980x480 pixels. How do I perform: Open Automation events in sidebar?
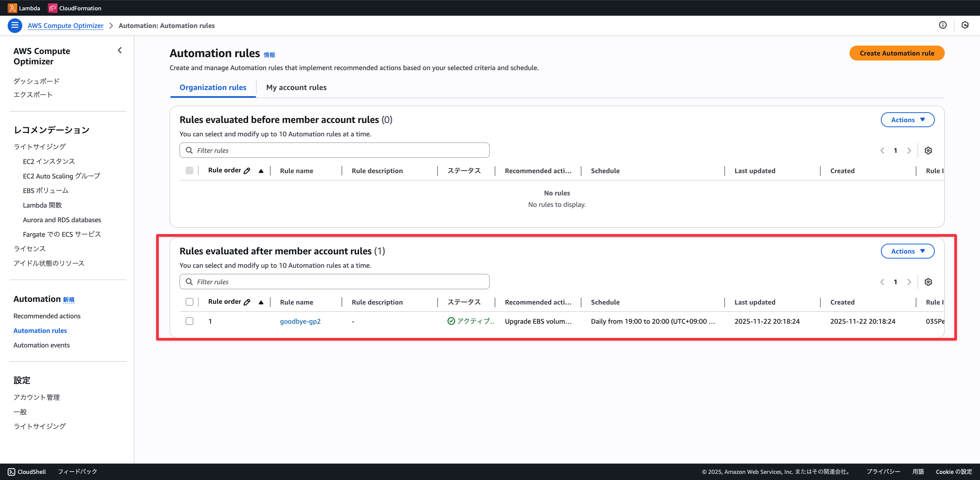point(41,345)
